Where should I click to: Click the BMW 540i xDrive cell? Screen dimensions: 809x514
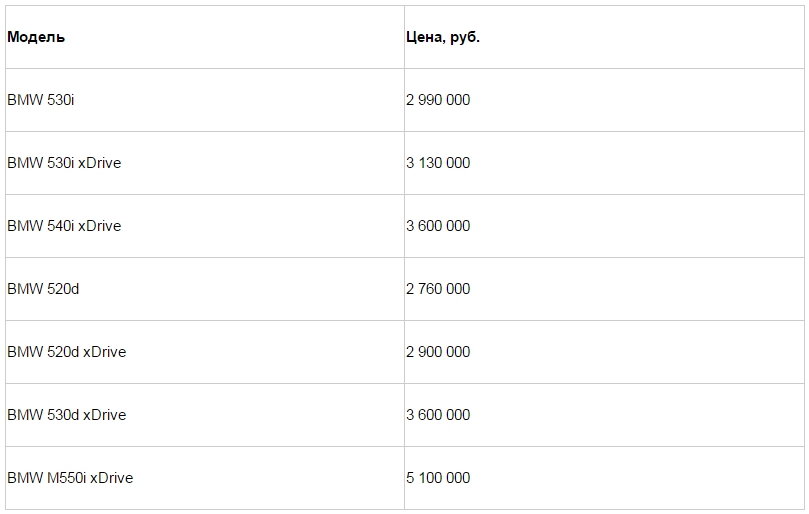point(205,226)
